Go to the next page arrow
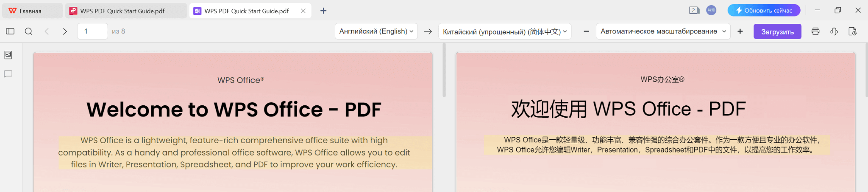 [65, 31]
